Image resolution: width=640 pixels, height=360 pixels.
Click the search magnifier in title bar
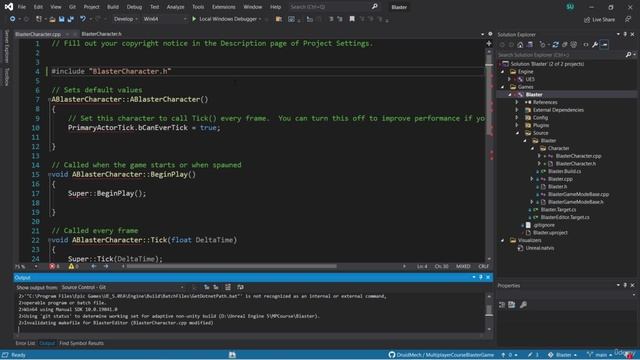(x=374, y=7)
